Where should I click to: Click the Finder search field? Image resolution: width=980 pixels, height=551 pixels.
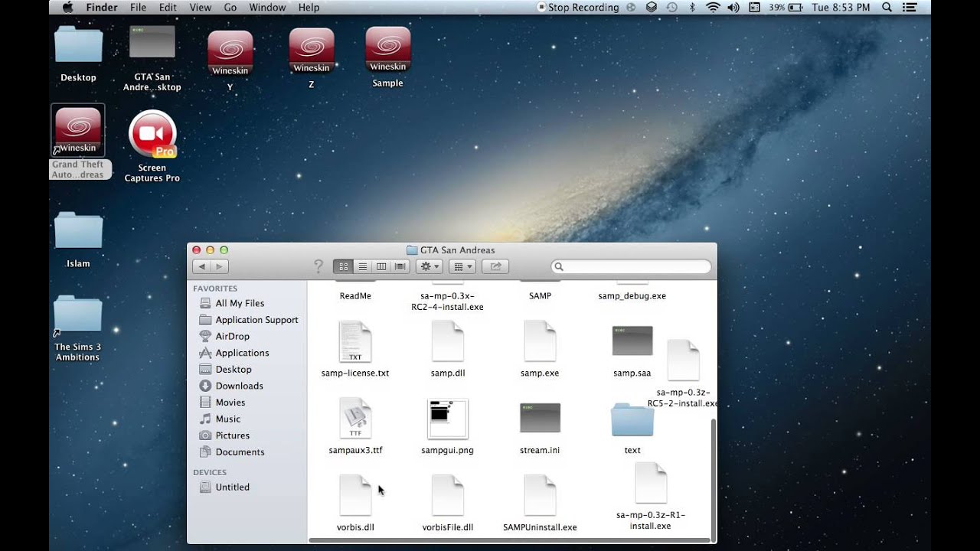point(631,266)
